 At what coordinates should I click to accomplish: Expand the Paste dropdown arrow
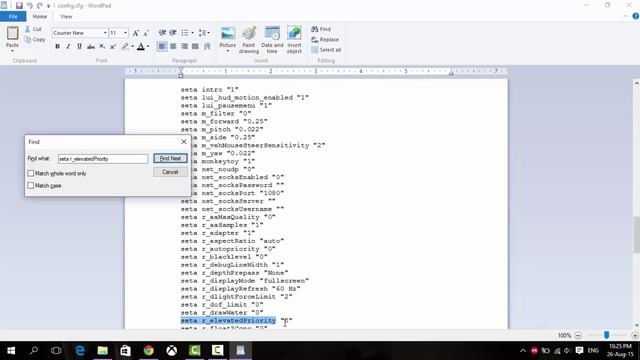tap(12, 51)
